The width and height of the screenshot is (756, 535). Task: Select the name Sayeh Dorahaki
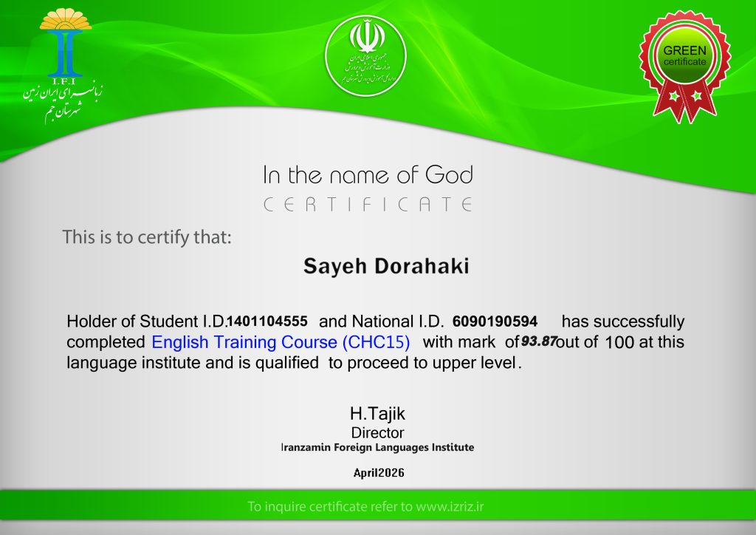click(x=386, y=266)
